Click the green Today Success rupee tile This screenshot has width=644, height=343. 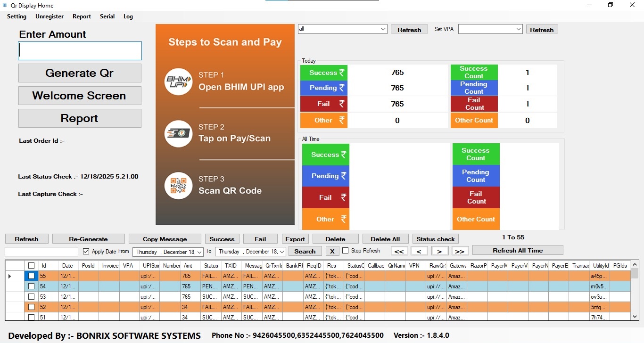point(324,73)
